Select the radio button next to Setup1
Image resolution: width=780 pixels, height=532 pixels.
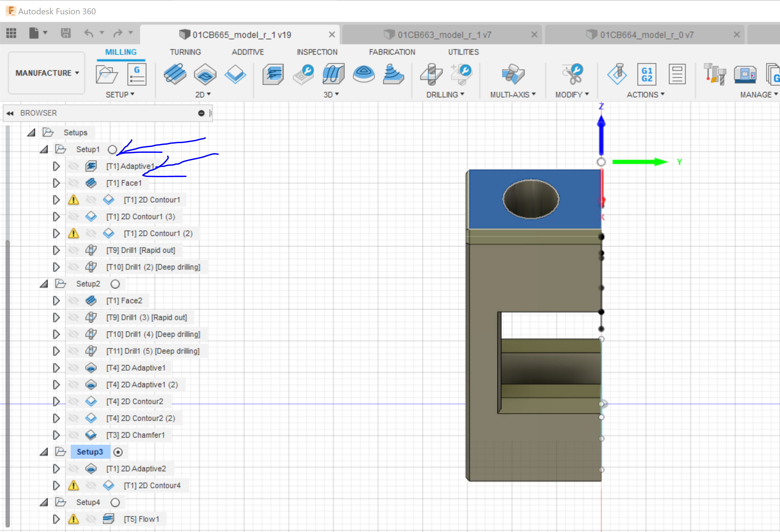(112, 150)
